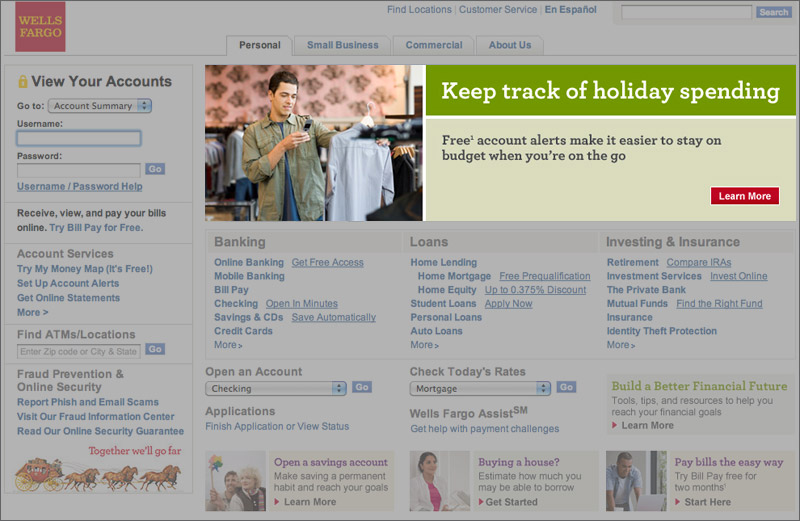This screenshot has height=521, width=800.
Task: Expand the Open an Account Checking dropdown
Action: click(276, 388)
